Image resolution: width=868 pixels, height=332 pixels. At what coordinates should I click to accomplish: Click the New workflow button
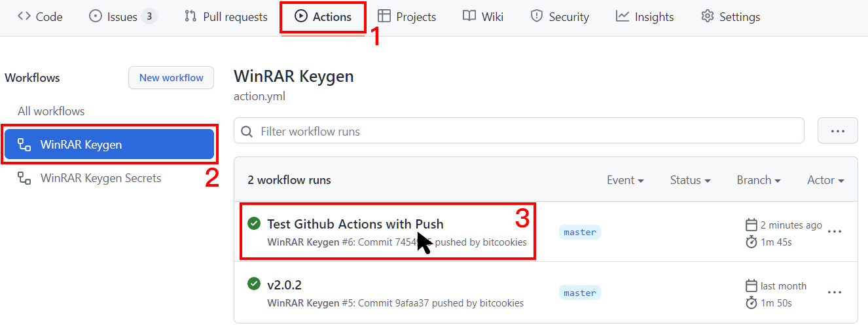171,77
